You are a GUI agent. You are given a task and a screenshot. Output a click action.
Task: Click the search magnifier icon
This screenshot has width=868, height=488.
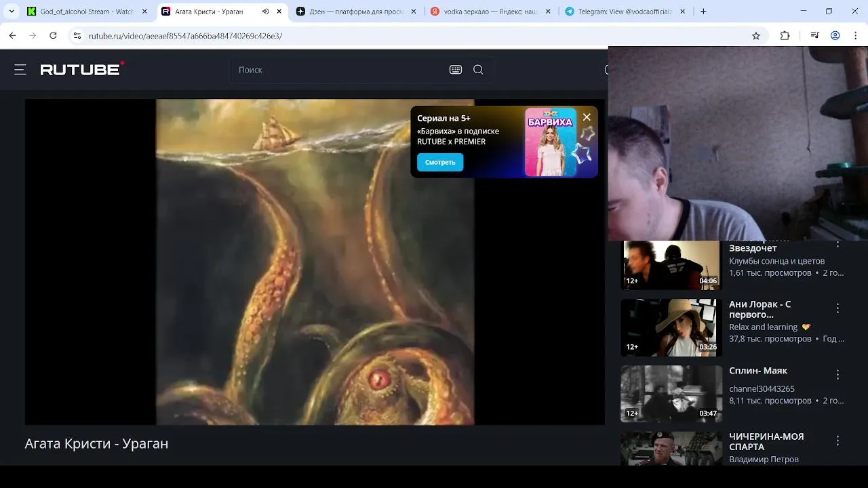pos(478,70)
